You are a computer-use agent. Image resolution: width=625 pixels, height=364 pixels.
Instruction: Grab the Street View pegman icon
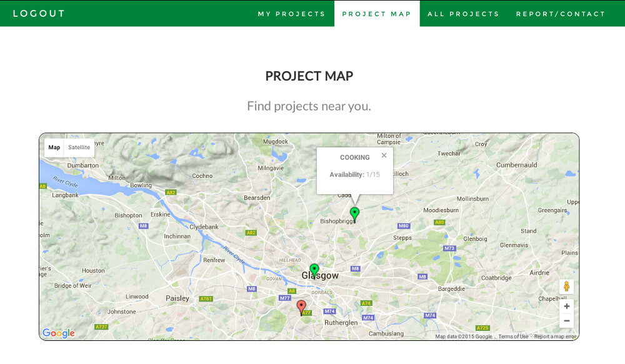point(566,287)
